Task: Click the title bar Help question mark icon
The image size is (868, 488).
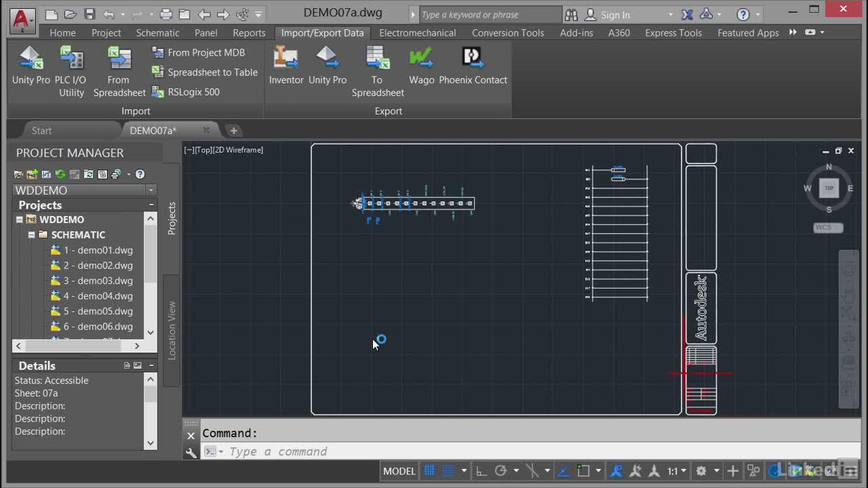Action: point(743,14)
